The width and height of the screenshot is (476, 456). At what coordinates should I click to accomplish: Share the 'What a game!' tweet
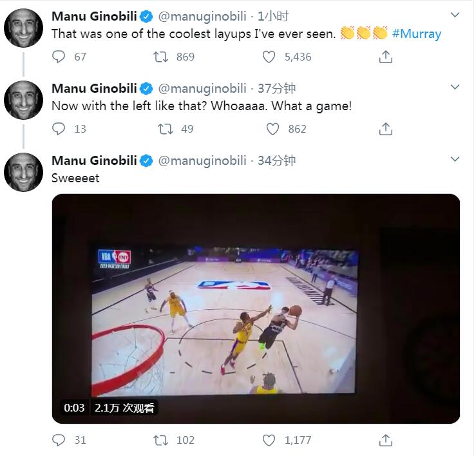[x=386, y=129]
